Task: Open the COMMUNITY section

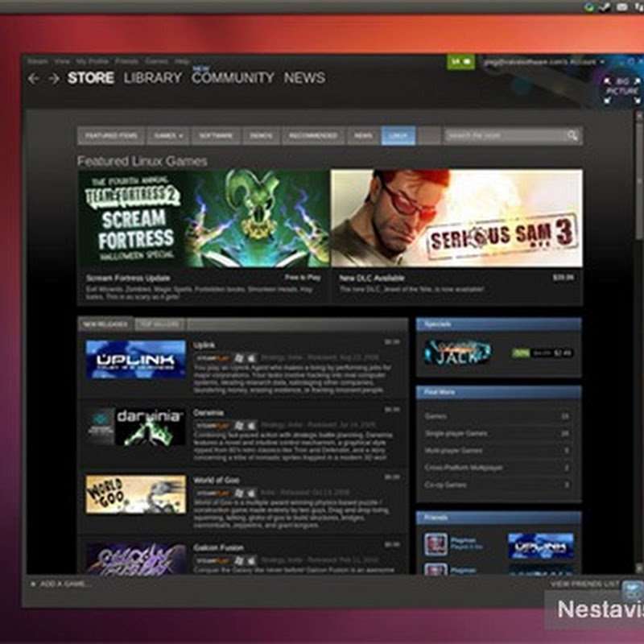Action: 233,78
